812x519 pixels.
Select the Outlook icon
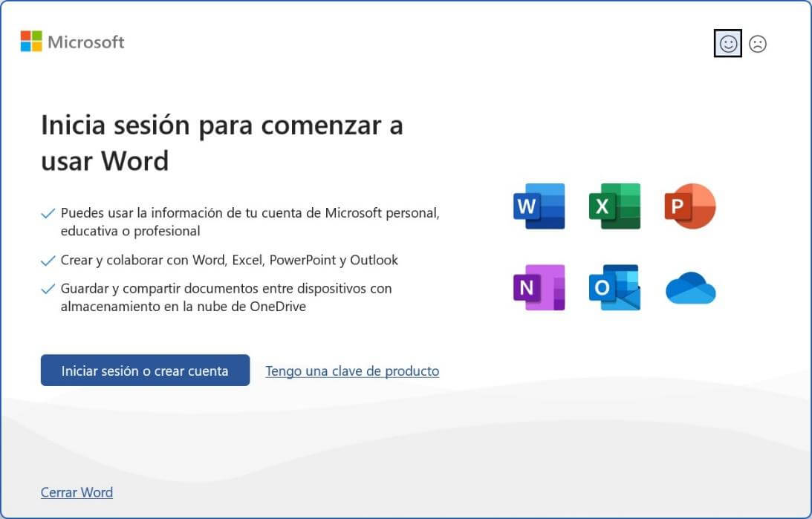click(x=614, y=288)
